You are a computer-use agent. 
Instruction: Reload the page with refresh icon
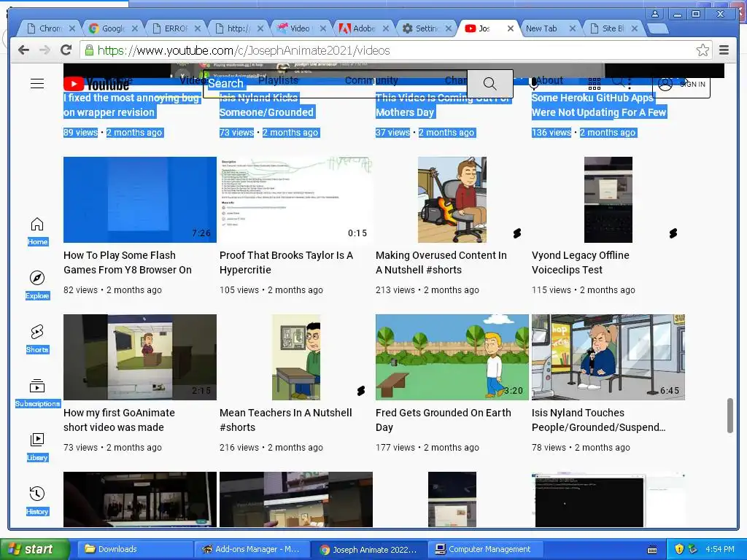(x=66, y=50)
